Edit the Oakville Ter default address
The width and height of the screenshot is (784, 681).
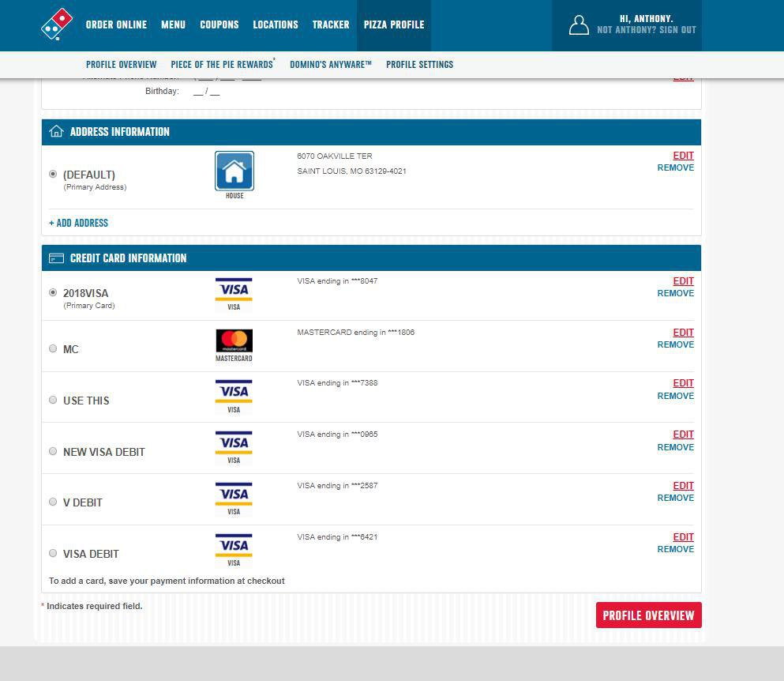point(683,156)
